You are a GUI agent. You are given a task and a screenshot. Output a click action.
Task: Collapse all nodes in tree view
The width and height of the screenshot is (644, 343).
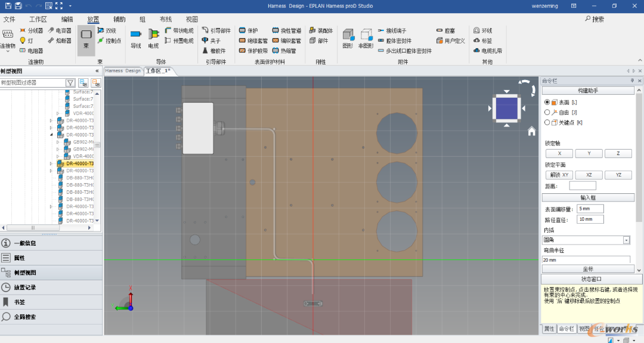coord(95,82)
